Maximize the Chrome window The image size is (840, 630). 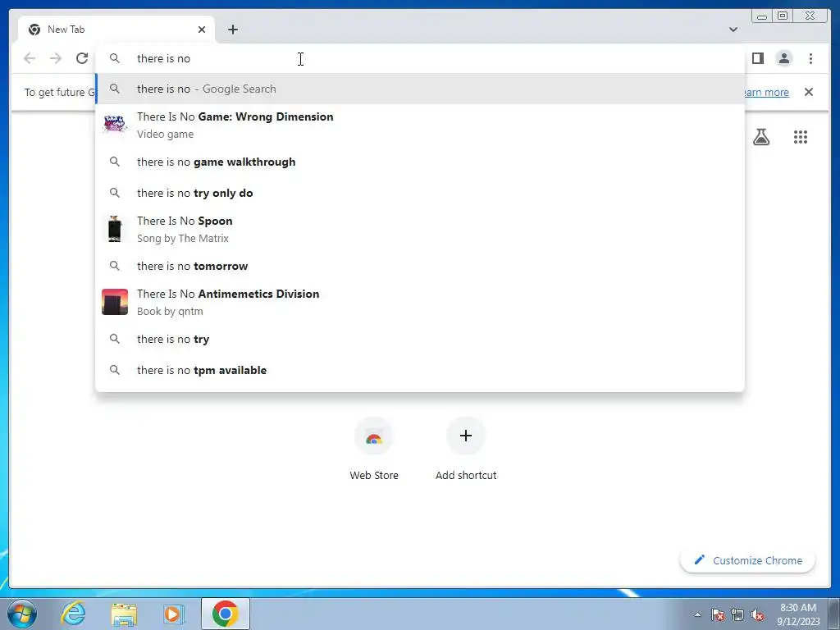(x=782, y=16)
